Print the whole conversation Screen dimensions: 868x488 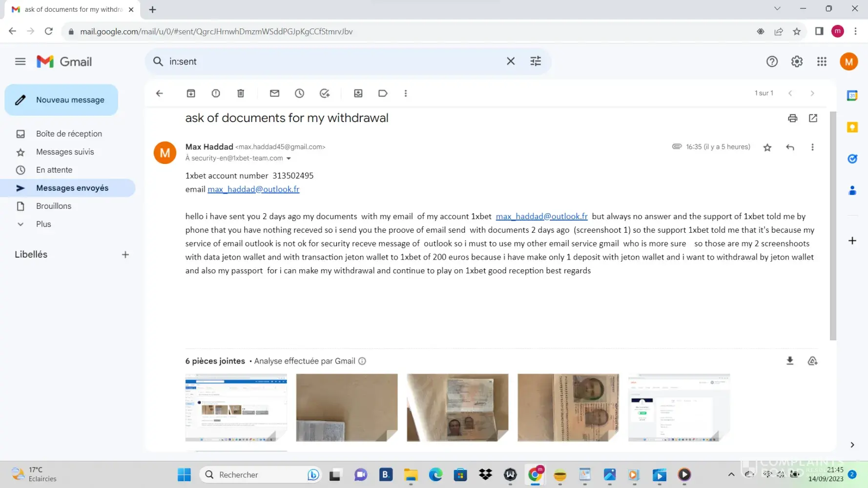tap(792, 118)
